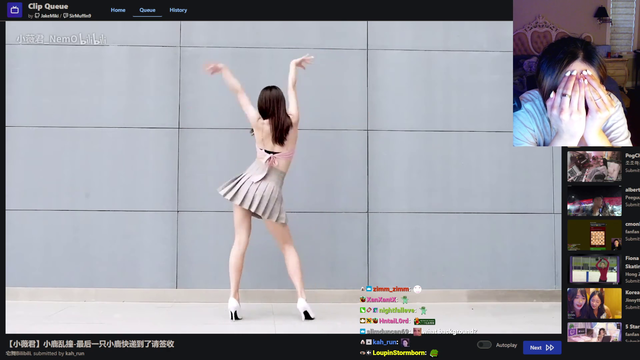Click the main dance video player
The image size is (640, 360).
283,177
